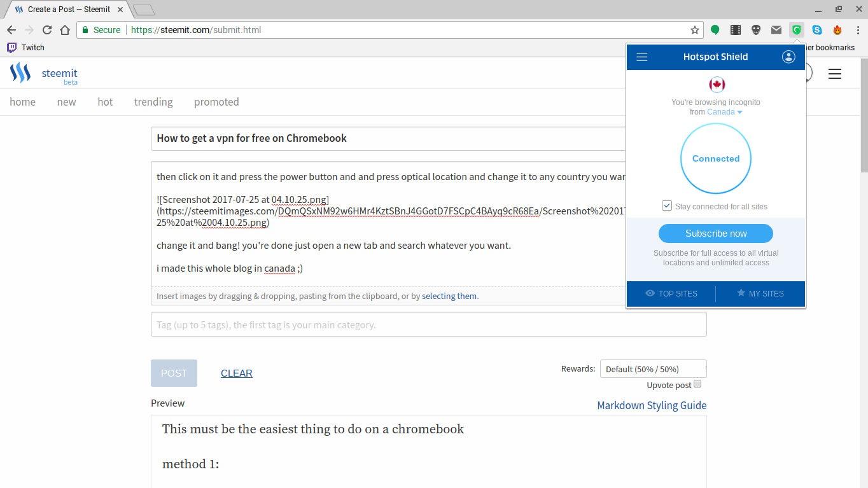The height and width of the screenshot is (488, 868).
Task: Open the promoted tab
Action: click(x=216, y=102)
